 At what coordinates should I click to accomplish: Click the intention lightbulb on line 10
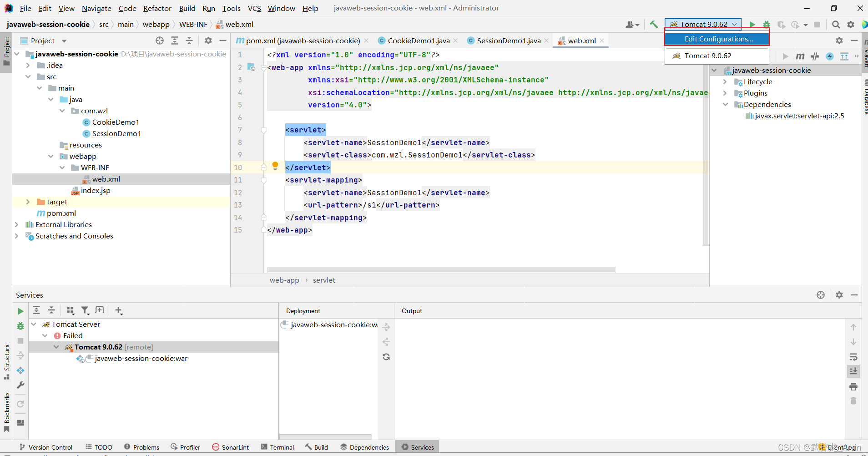275,166
